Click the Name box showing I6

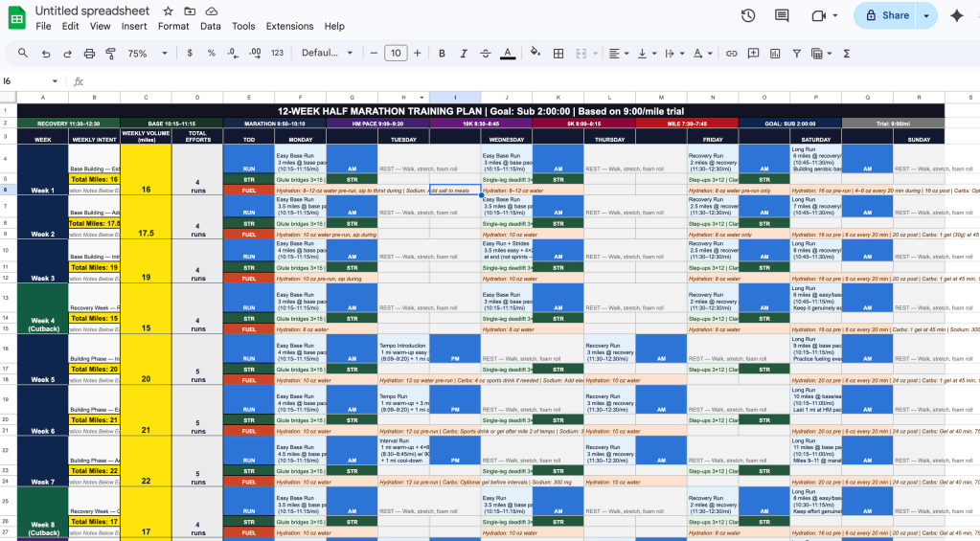pyautogui.click(x=29, y=81)
